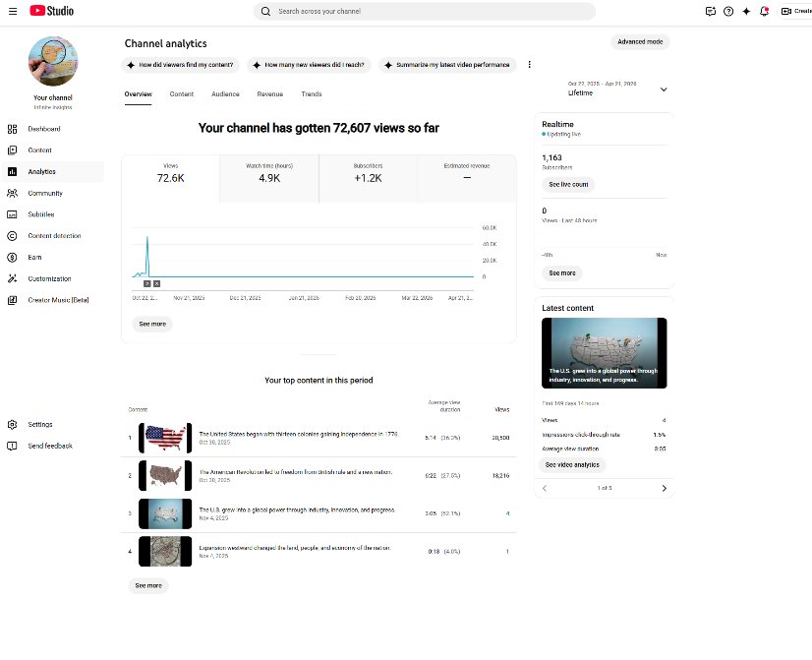
Task: Click 'Your channel has gotten 72,607 views' heading
Action: [x=319, y=128]
